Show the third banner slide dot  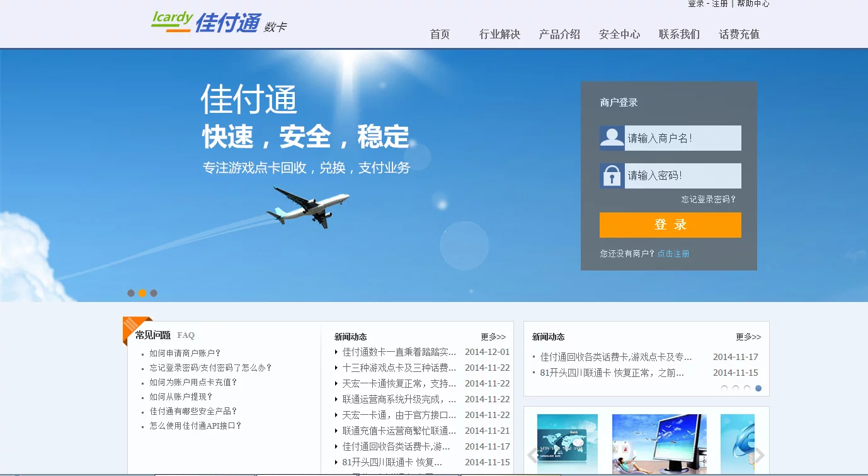[154, 293]
